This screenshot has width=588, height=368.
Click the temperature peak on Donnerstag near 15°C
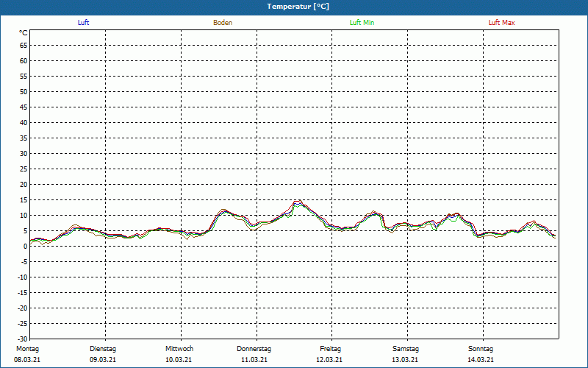point(298,202)
